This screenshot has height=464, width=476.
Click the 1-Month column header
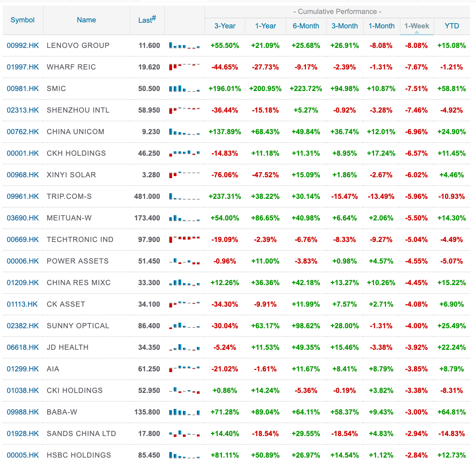tap(381, 26)
